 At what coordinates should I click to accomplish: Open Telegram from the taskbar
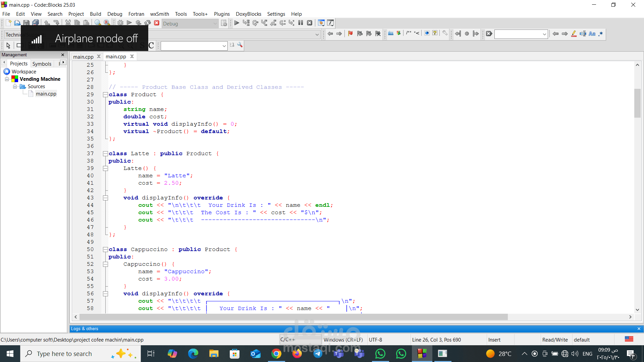coord(318,354)
